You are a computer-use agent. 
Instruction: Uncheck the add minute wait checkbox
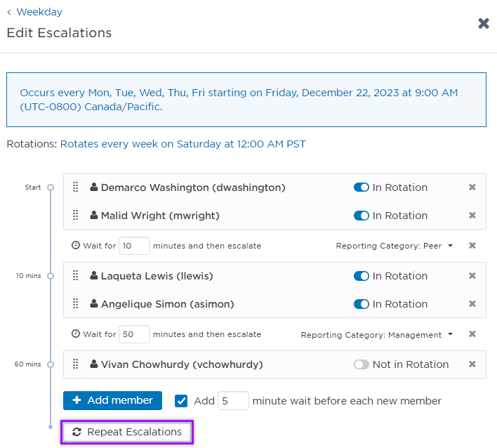pos(181,401)
